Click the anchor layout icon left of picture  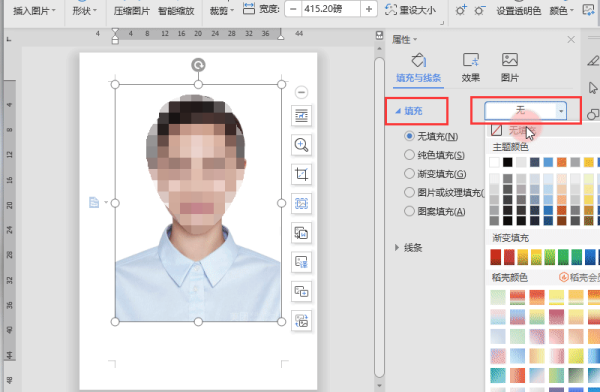pyautogui.click(x=94, y=202)
